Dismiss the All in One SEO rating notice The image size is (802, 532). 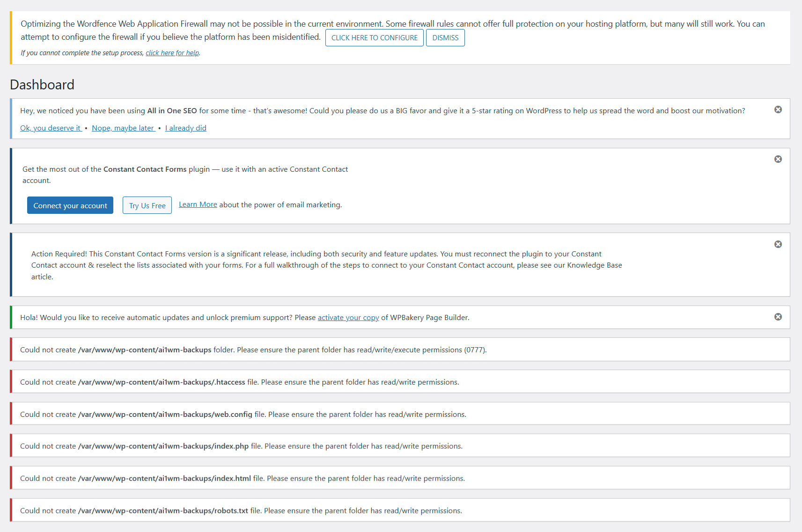pyautogui.click(x=778, y=109)
